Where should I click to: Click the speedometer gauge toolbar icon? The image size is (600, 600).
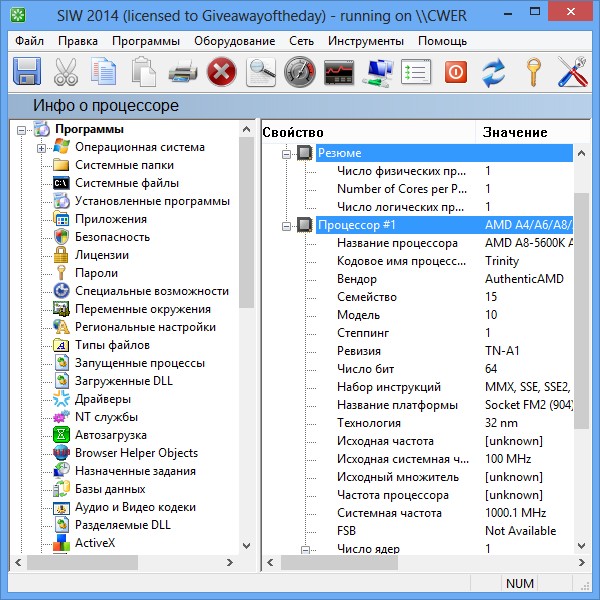tap(299, 73)
